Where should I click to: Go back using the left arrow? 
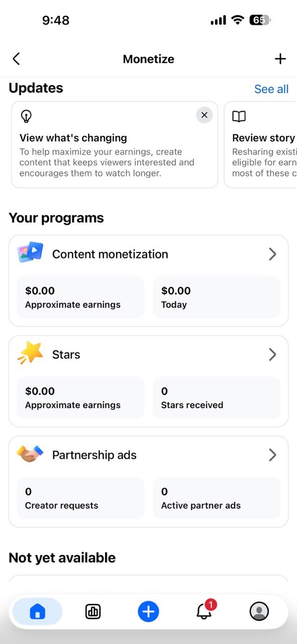point(16,59)
